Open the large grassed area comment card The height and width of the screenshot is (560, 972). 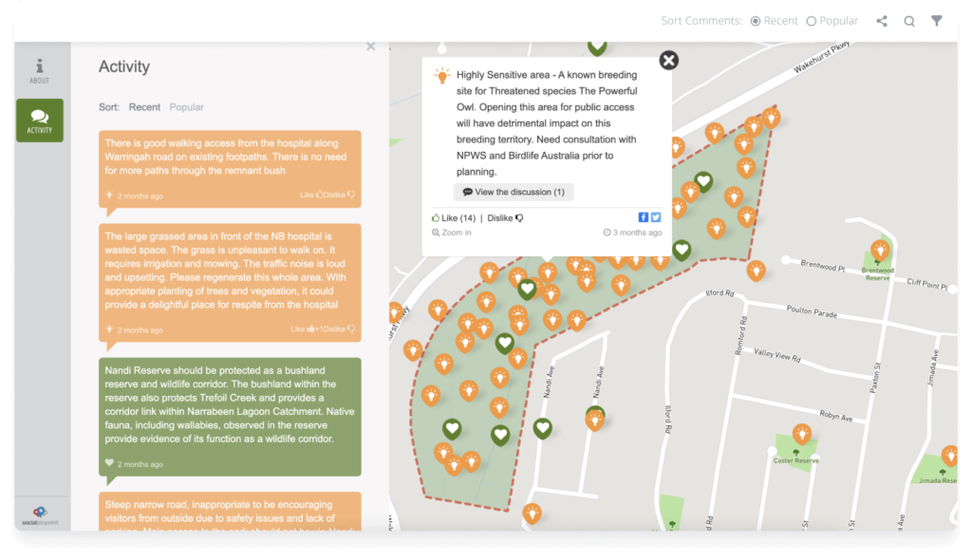coord(230,283)
